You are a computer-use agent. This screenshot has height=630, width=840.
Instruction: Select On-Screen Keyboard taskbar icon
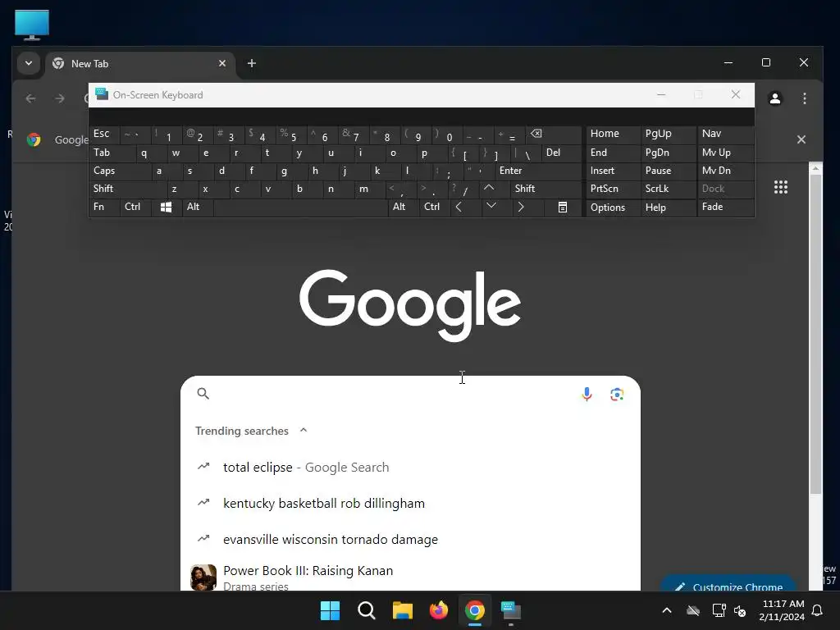(x=511, y=610)
